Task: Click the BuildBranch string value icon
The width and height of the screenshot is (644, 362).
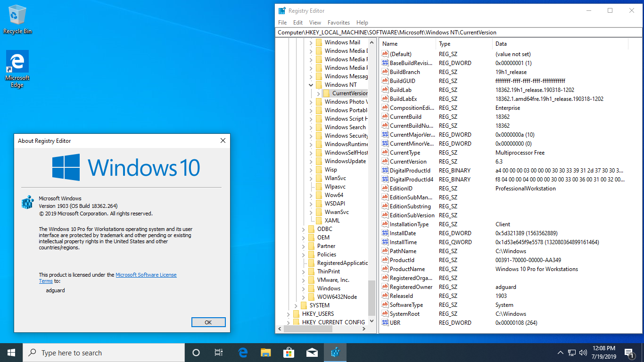Action: 385,72
